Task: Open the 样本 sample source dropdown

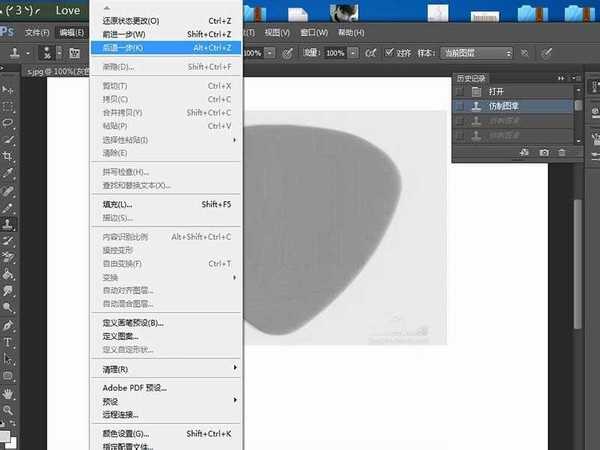Action: coord(476,53)
